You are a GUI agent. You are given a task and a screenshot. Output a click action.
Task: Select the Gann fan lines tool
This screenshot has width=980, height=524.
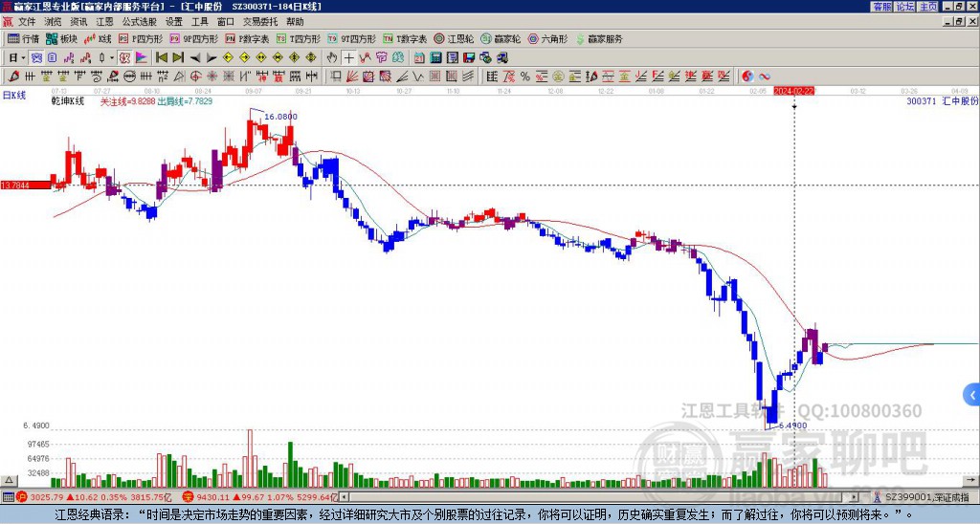(x=352, y=76)
